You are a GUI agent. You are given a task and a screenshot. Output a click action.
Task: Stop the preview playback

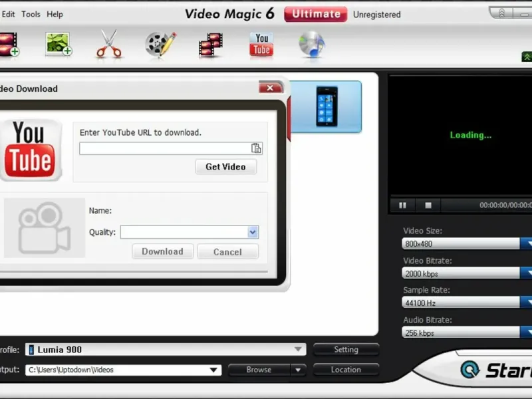428,205
